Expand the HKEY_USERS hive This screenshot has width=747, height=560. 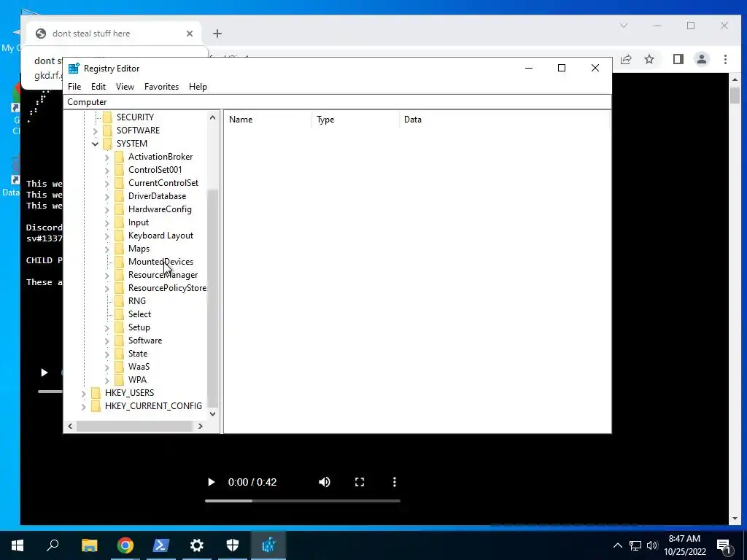click(x=83, y=393)
